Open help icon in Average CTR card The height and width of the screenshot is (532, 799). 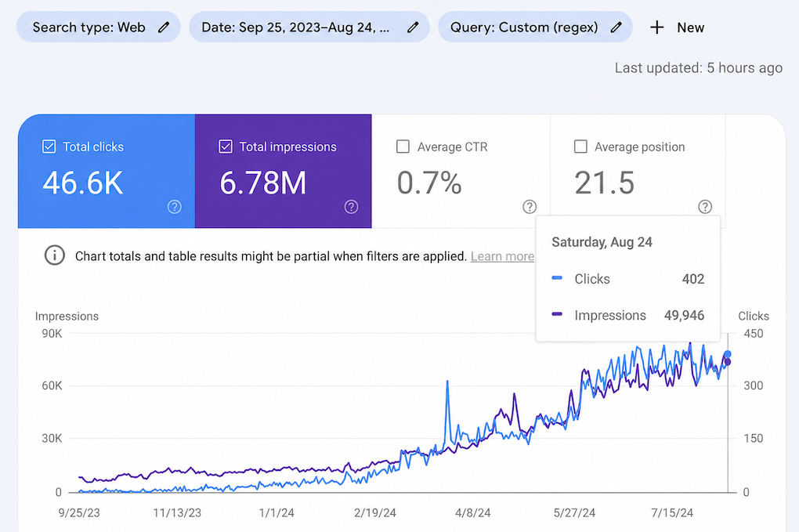tap(530, 207)
